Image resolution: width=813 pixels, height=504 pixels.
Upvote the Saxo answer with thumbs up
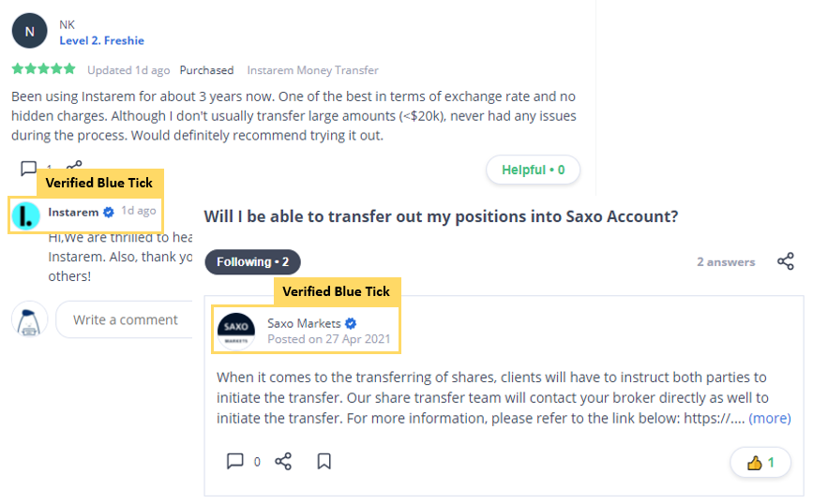click(760, 462)
